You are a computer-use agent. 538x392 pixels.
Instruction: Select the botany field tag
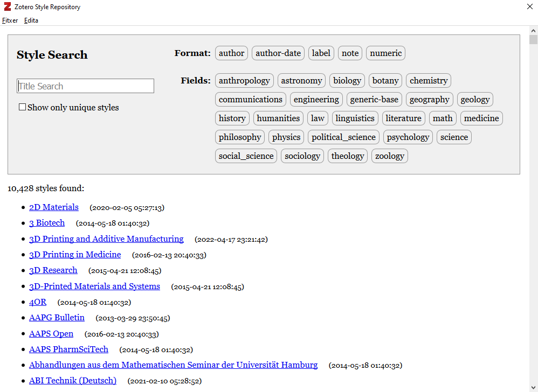tap(385, 81)
